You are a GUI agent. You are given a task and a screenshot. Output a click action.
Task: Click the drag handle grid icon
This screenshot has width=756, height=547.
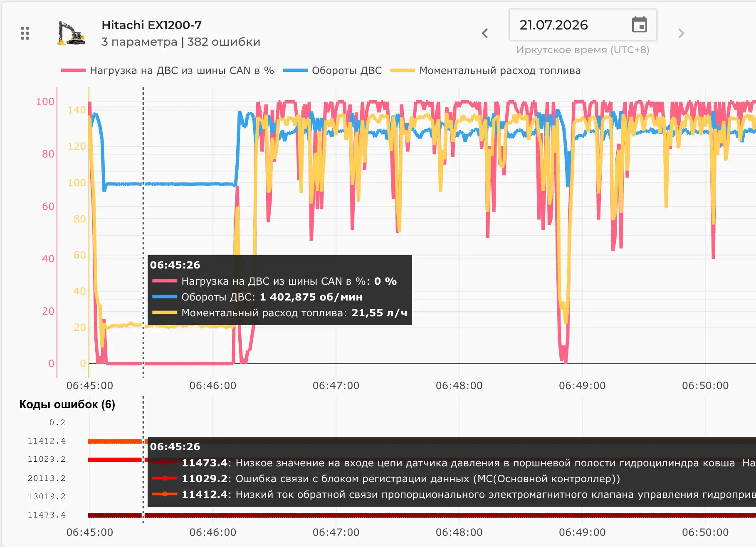pyautogui.click(x=25, y=33)
